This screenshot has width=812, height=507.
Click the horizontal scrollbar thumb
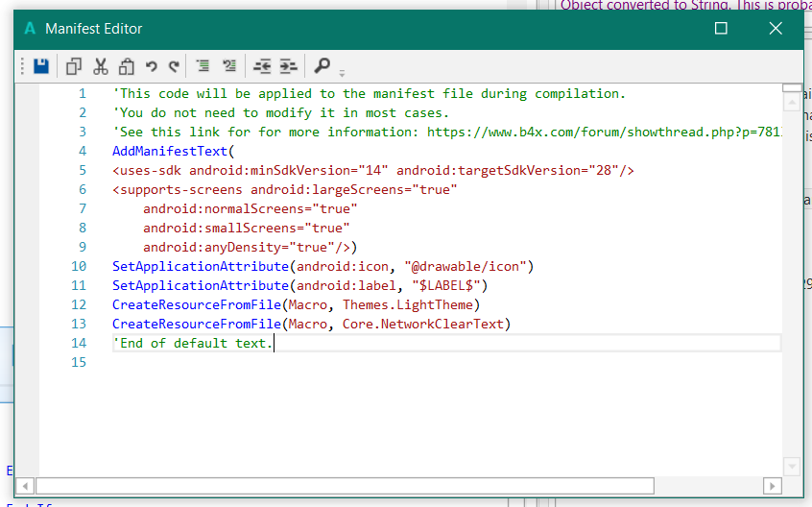click(345, 486)
